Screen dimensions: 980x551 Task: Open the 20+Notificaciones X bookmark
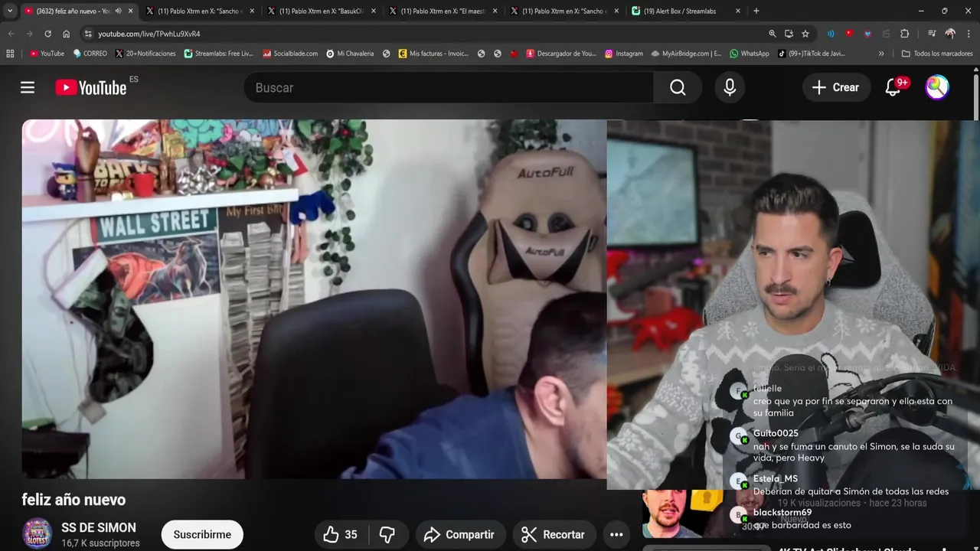point(145,54)
